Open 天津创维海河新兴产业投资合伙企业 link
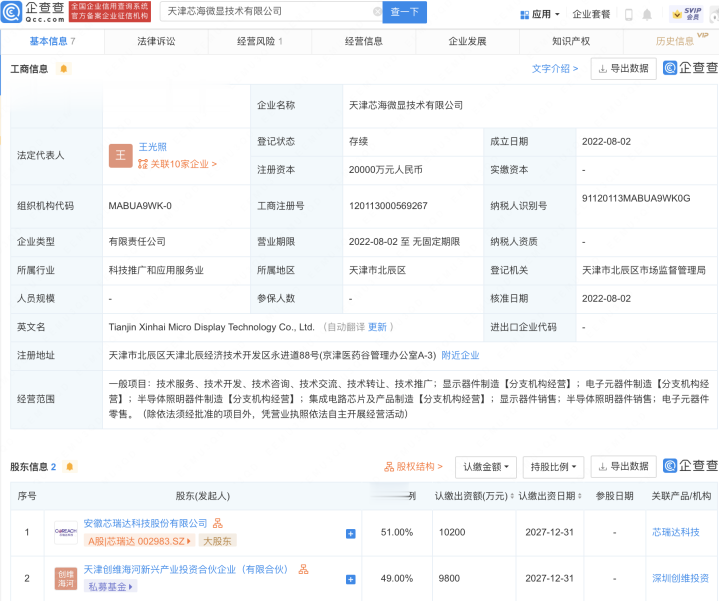Screen dimensions: 719x601 [185, 570]
